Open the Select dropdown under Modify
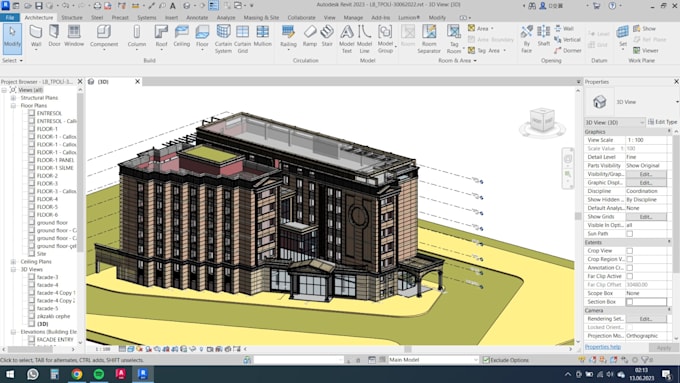The height and width of the screenshot is (383, 680). [x=12, y=60]
